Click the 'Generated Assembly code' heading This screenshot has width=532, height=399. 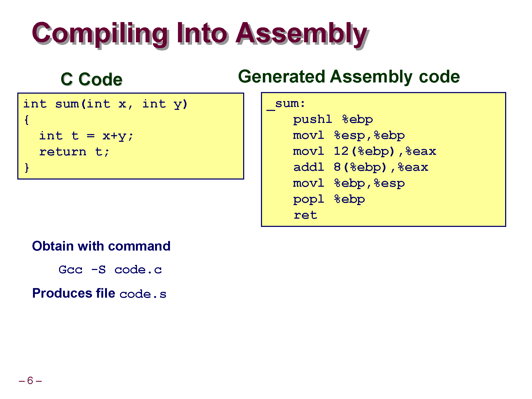[x=349, y=77]
